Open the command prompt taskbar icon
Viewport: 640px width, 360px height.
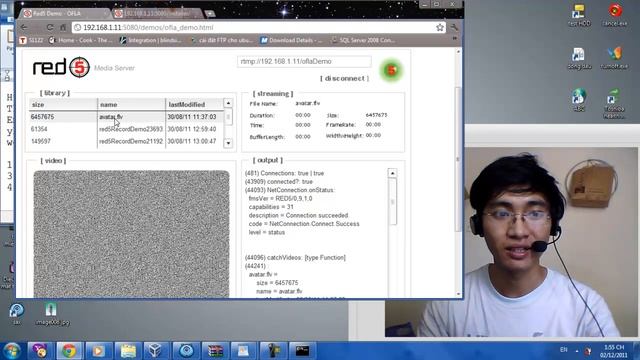[x=302, y=351]
